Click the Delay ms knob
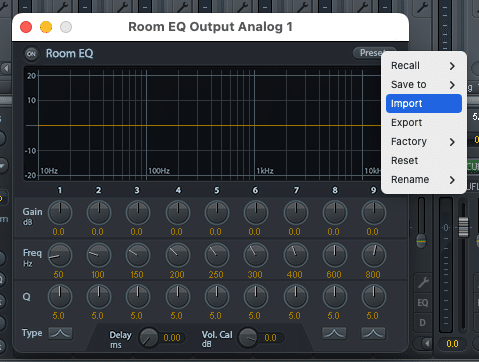Screen dimensions: 479x362 149,338
